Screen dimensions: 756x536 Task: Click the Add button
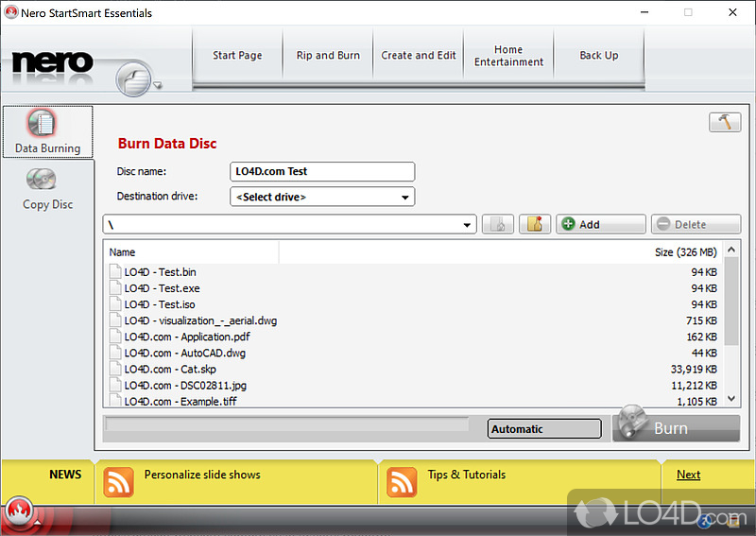pos(601,224)
